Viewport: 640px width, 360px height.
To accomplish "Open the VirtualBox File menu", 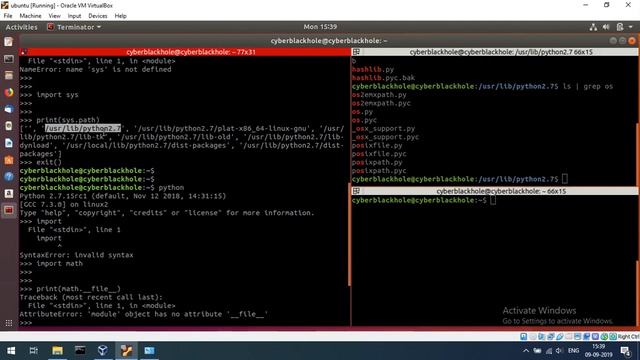I will coord(8,16).
